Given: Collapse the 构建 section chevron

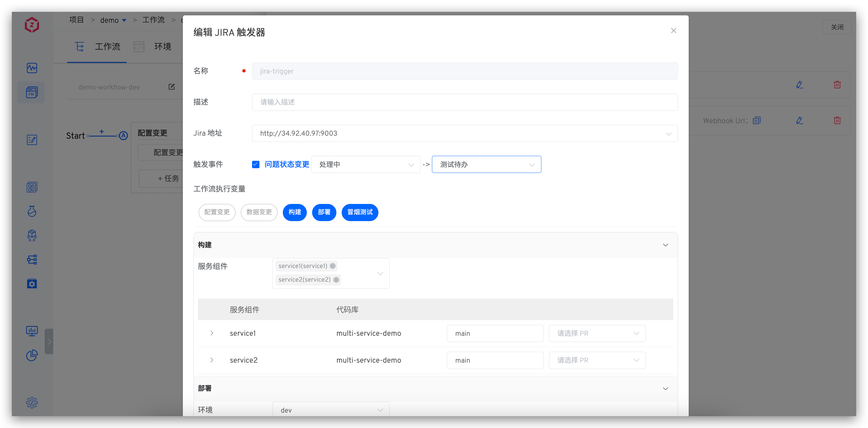Looking at the screenshot, I should (665, 245).
